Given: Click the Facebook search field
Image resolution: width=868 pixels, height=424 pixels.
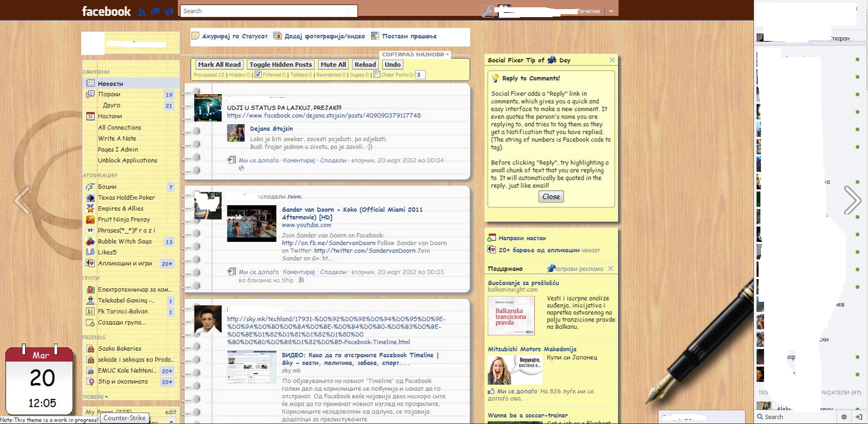Looking at the screenshot, I should tap(268, 11).
